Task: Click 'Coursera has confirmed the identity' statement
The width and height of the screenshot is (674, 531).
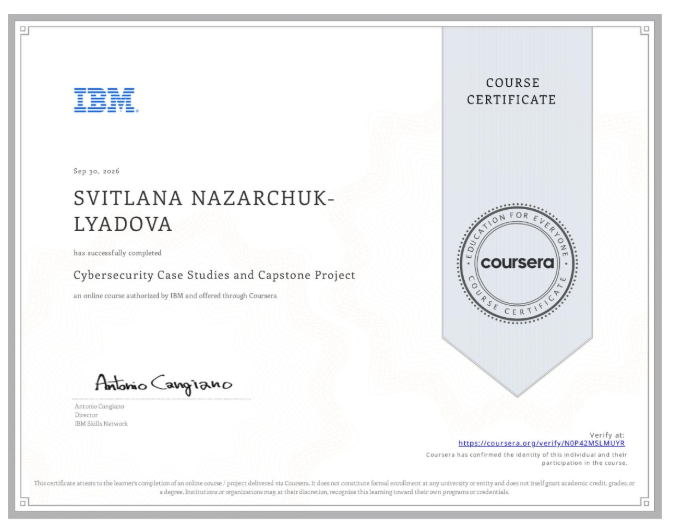Action: (527, 459)
